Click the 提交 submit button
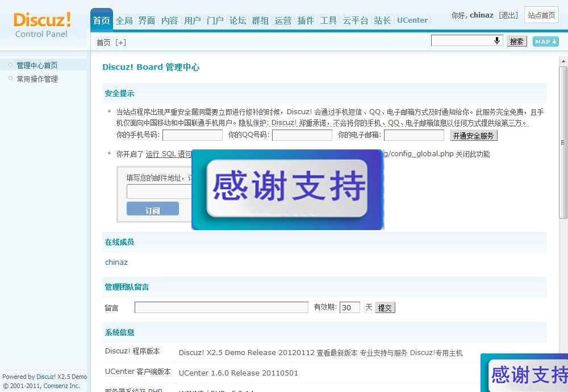 point(385,307)
